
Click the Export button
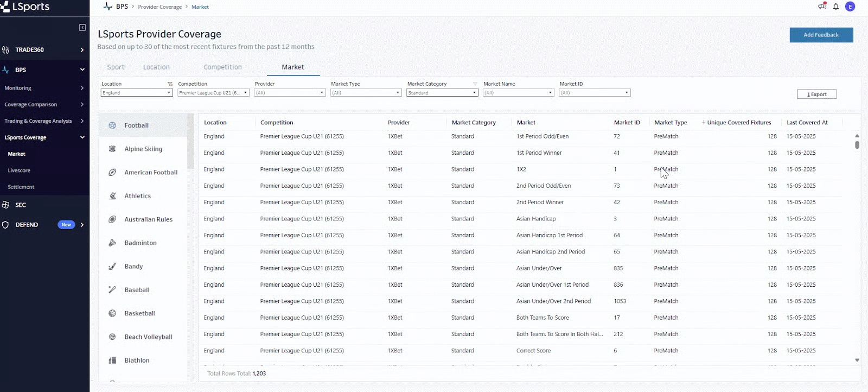(x=816, y=94)
